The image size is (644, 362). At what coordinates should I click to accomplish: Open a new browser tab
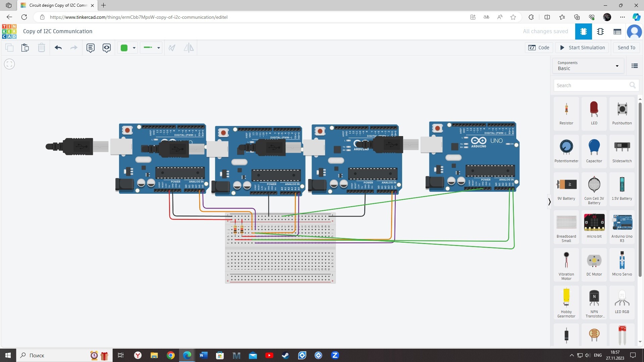104,5
